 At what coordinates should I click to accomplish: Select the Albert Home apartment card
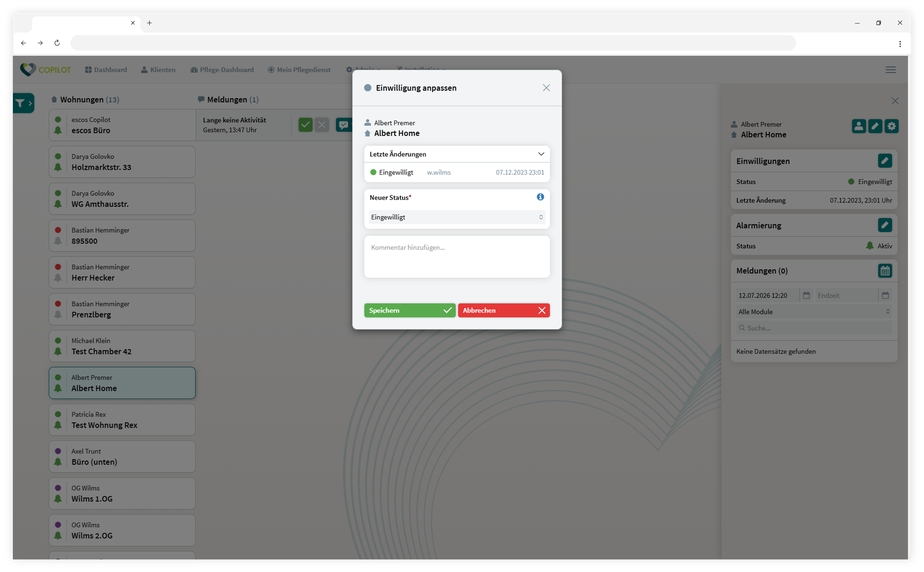coord(122,383)
